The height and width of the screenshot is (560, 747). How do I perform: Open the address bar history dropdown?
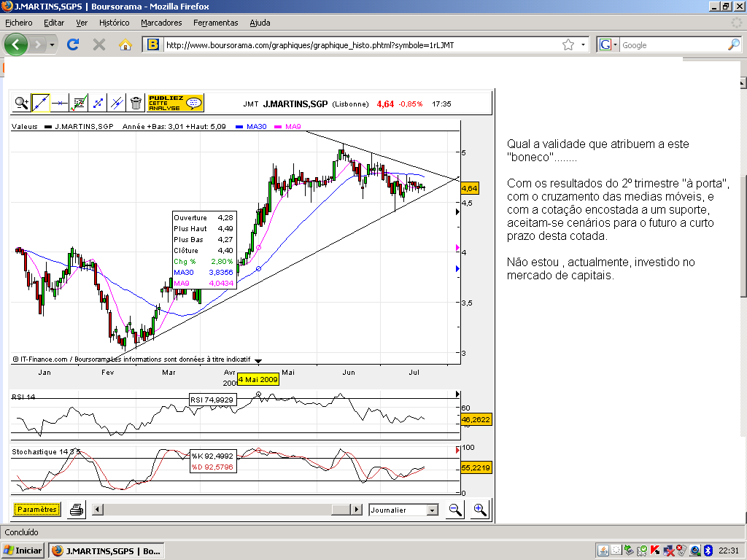pos(583,45)
